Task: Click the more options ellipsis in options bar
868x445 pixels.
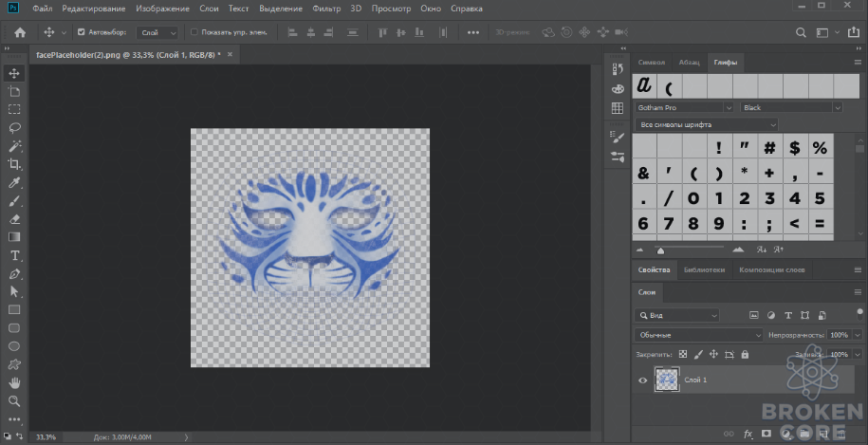Action: pos(472,32)
